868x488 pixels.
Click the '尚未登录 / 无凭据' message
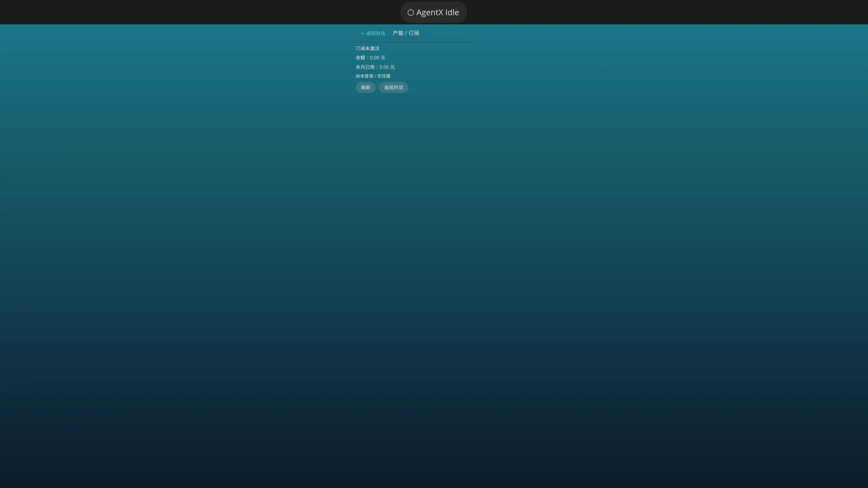[373, 76]
